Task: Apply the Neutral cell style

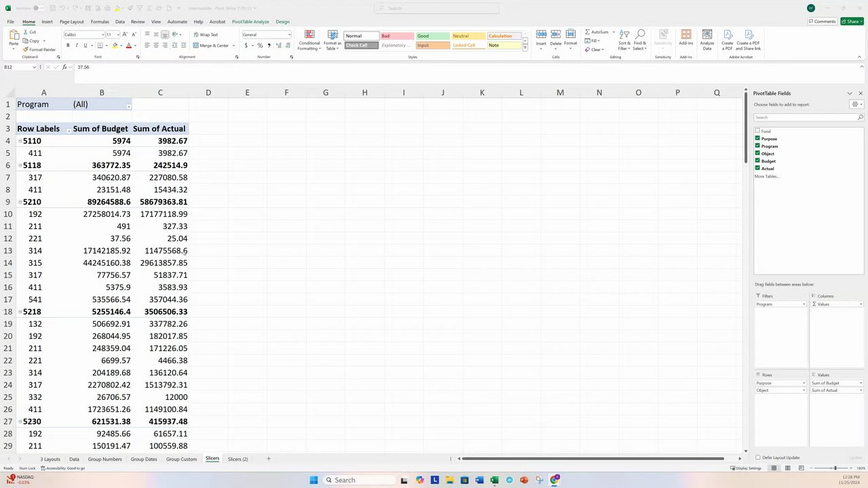Action: pos(468,36)
